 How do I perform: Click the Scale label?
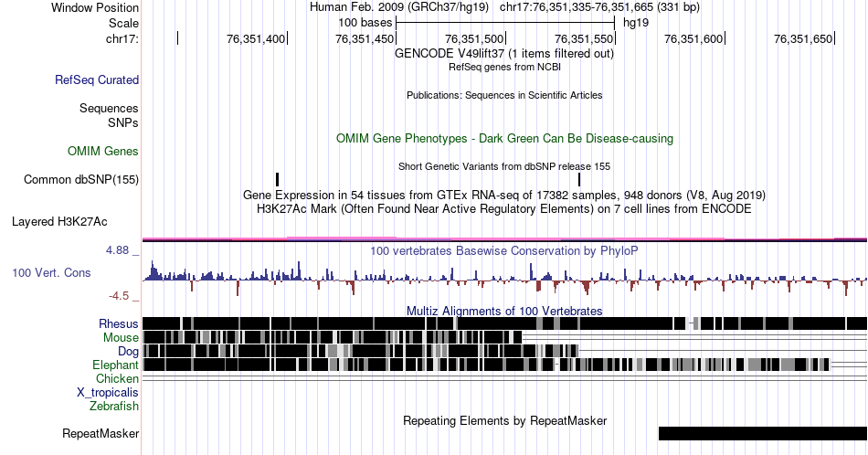click(x=123, y=23)
